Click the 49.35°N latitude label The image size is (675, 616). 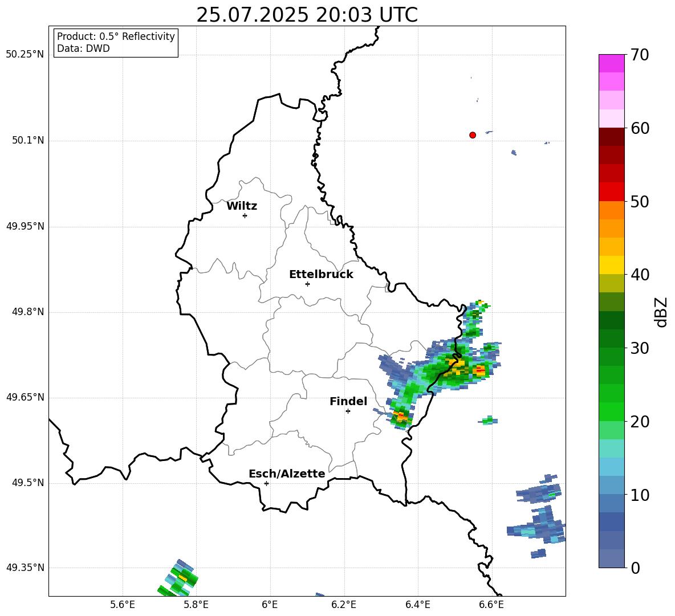click(x=25, y=568)
